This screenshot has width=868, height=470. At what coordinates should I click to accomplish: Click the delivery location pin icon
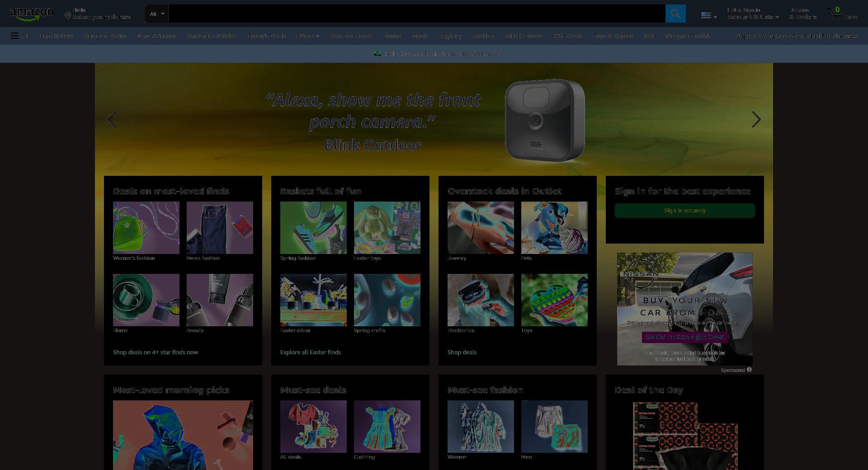tap(67, 16)
